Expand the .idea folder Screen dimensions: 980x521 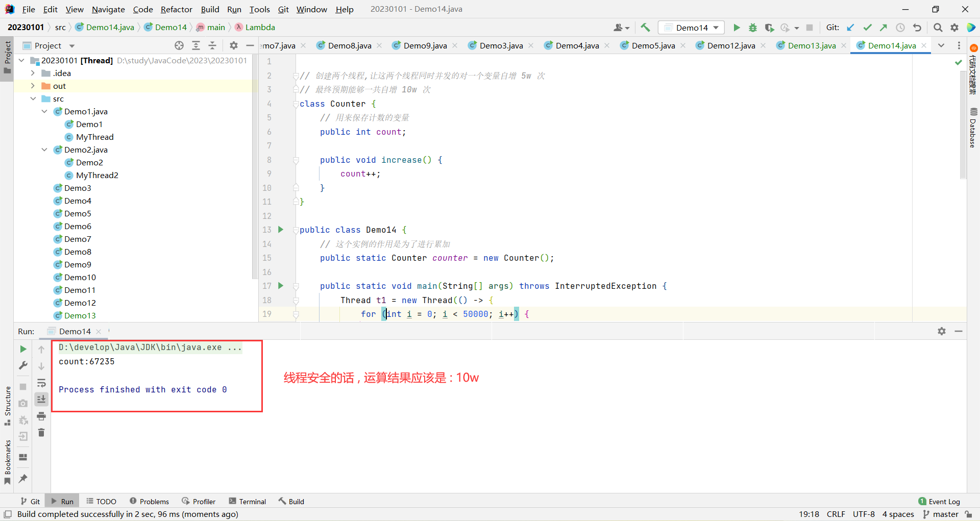click(33, 73)
